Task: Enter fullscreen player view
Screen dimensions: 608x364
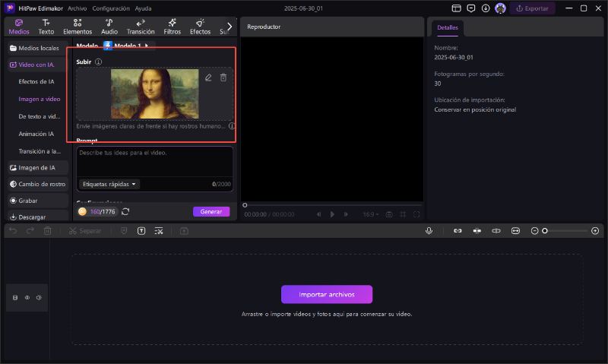Action: click(x=416, y=214)
